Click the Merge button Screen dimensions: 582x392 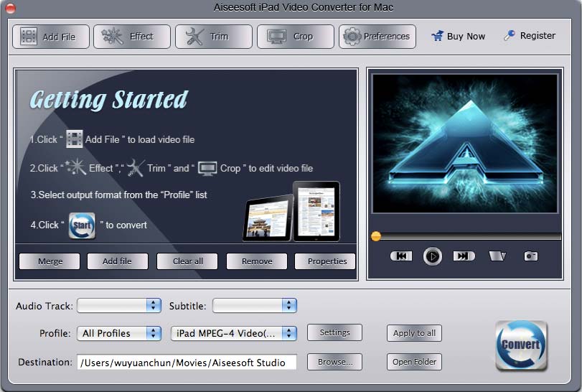(50, 261)
